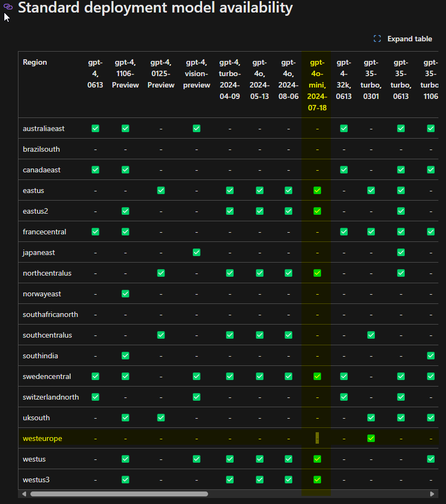Click westus checkmark under gpt-4, vision-preview
This screenshot has width=446, height=504.
point(197,459)
